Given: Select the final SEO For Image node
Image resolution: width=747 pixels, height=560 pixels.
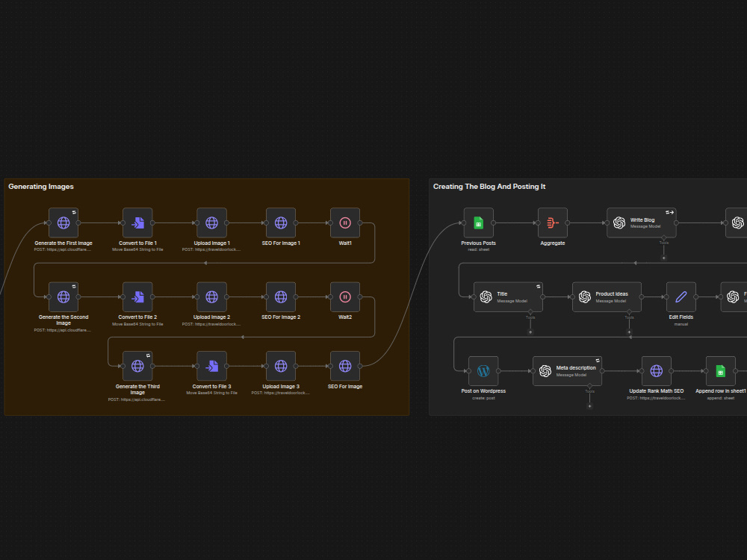Looking at the screenshot, I should click(345, 366).
